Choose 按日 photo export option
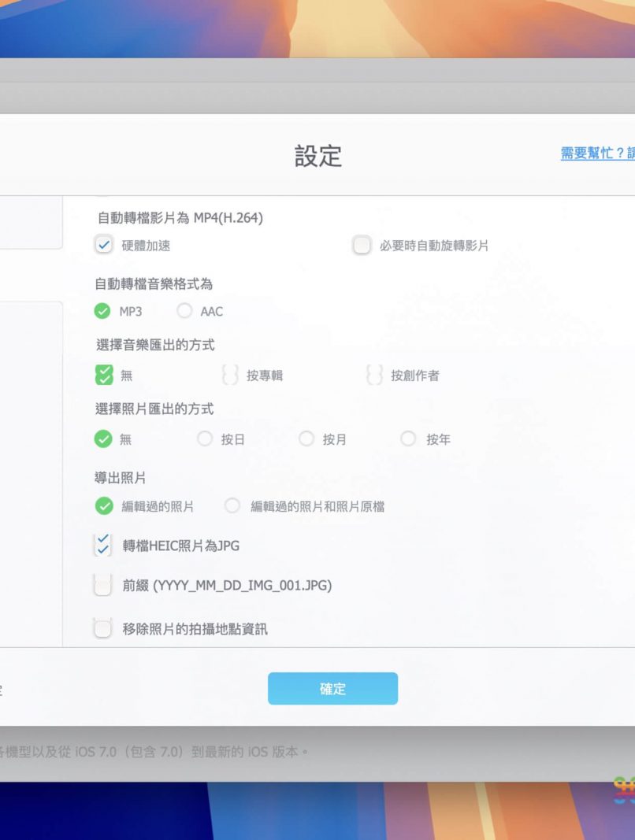 coord(205,439)
